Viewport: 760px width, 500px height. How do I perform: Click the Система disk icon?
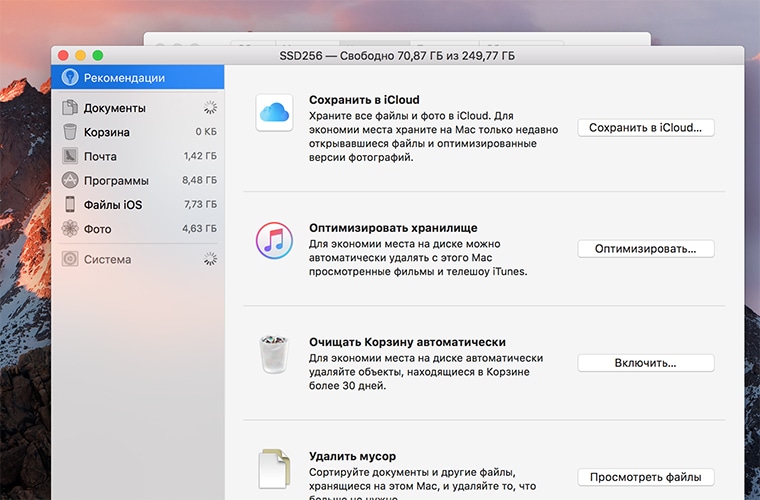pos(70,259)
